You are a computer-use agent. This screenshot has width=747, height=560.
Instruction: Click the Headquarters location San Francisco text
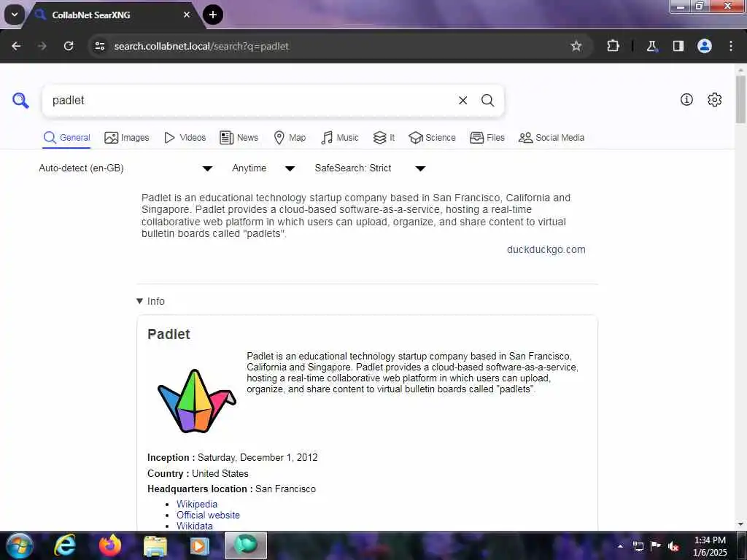pyautogui.click(x=285, y=489)
